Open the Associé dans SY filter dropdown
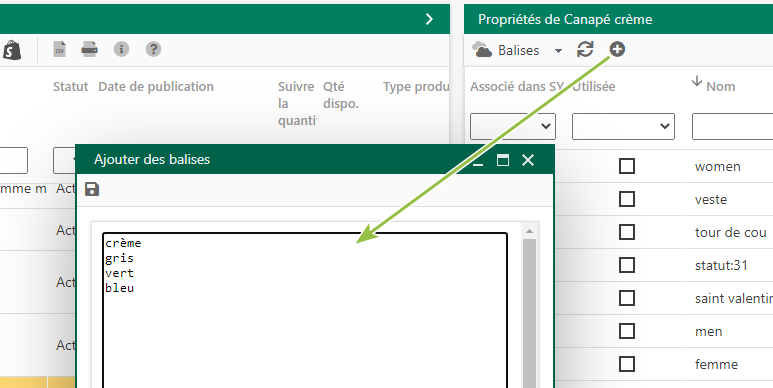The height and width of the screenshot is (388, 773). pyautogui.click(x=513, y=127)
